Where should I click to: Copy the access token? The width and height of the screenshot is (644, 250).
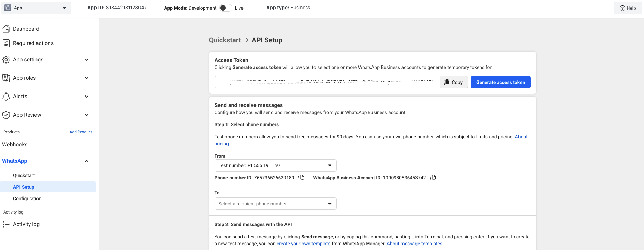tap(454, 82)
